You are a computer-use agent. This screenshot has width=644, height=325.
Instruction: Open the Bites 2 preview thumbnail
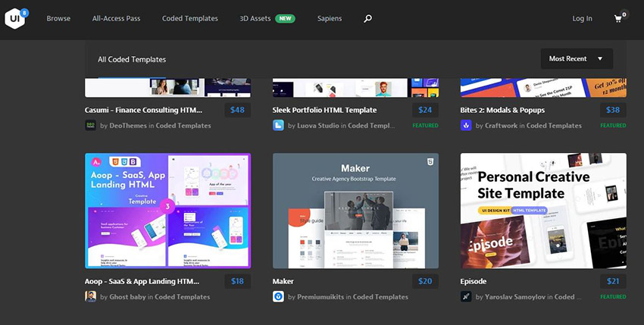click(x=543, y=88)
